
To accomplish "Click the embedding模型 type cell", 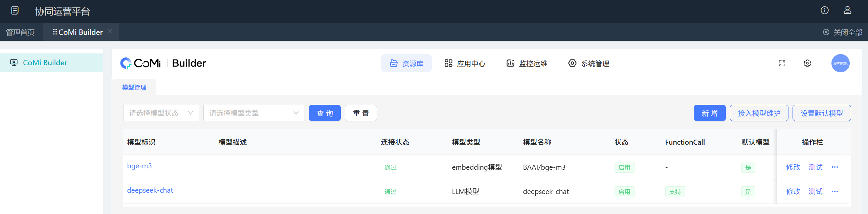I will coord(477,167).
